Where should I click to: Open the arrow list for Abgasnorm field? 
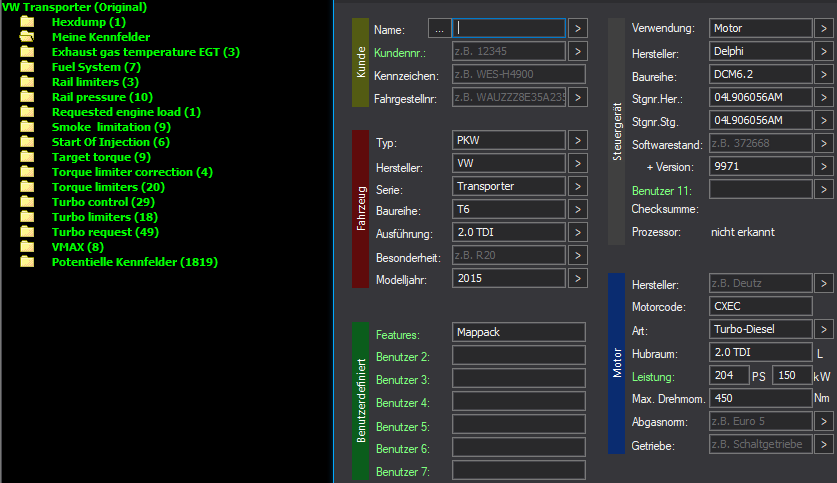824,421
